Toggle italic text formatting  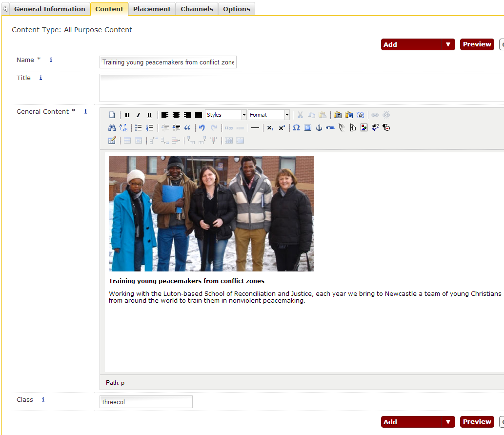click(138, 115)
